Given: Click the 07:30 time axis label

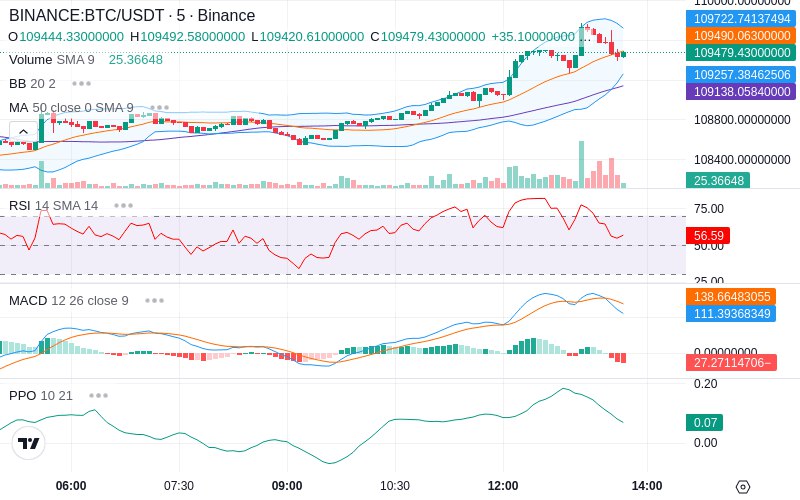Looking at the screenshot, I should [179, 486].
